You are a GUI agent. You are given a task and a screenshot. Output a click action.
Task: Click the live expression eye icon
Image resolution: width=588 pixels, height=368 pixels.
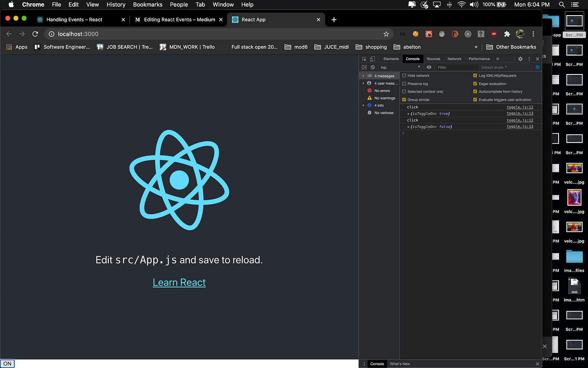429,67
